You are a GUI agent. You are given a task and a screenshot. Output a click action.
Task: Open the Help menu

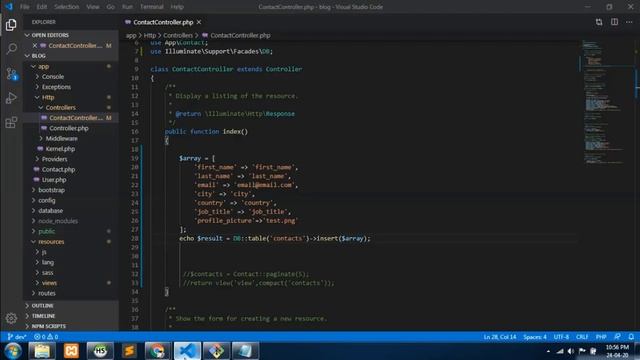tap(177, 7)
